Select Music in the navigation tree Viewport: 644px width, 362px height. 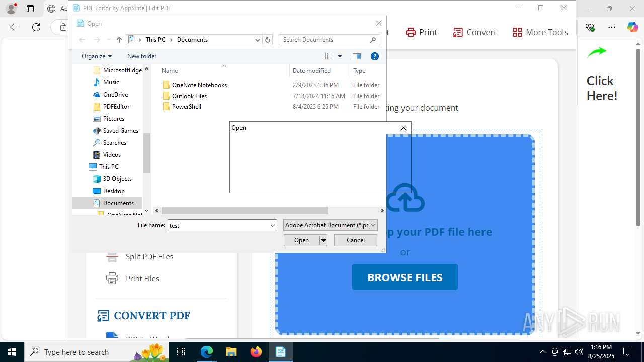(111, 82)
